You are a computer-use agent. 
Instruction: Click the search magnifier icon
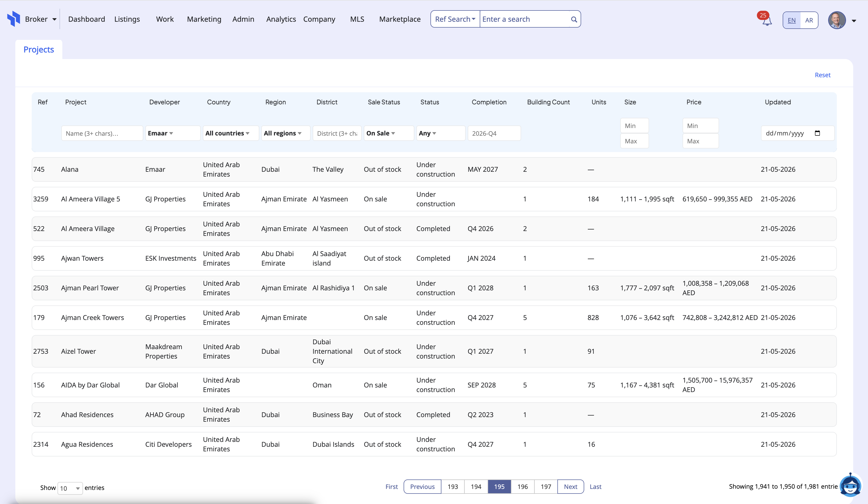click(x=574, y=19)
